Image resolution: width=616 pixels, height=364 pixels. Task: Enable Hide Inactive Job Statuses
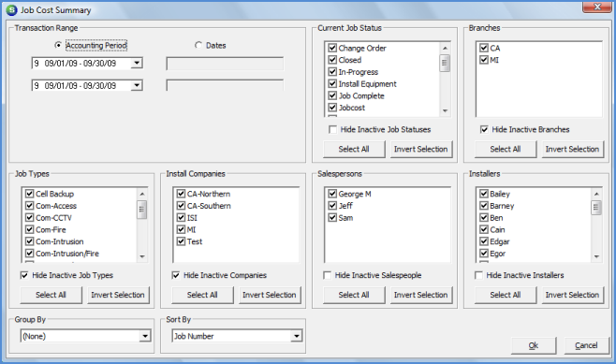coord(332,129)
